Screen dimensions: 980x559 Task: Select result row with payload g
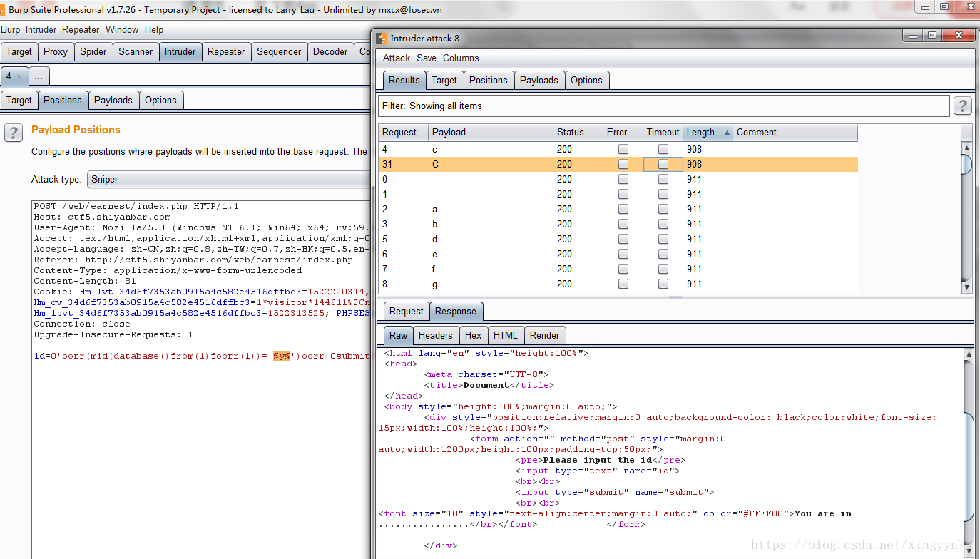click(618, 284)
